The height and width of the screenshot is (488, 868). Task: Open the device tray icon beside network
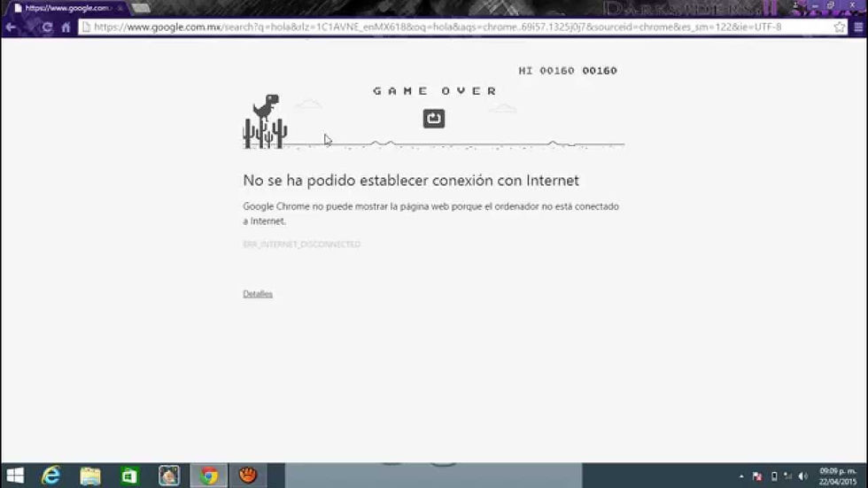pyautogui.click(x=774, y=476)
